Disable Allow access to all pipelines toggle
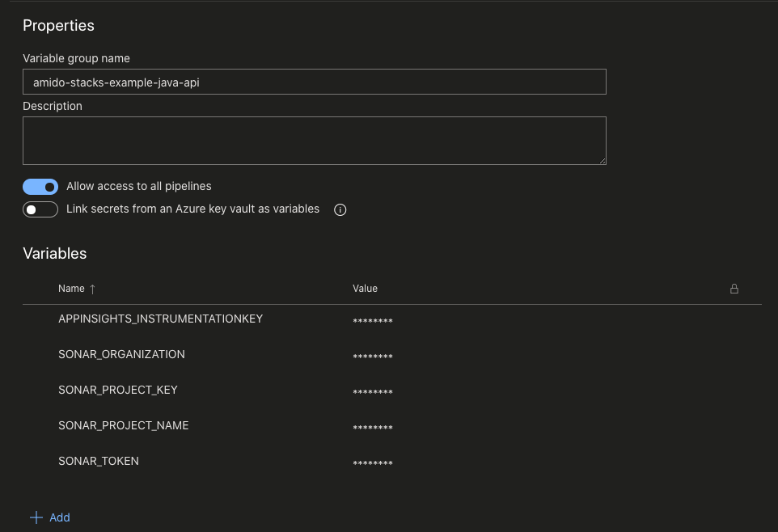Image resolution: width=778 pixels, height=532 pixels. tap(40, 187)
